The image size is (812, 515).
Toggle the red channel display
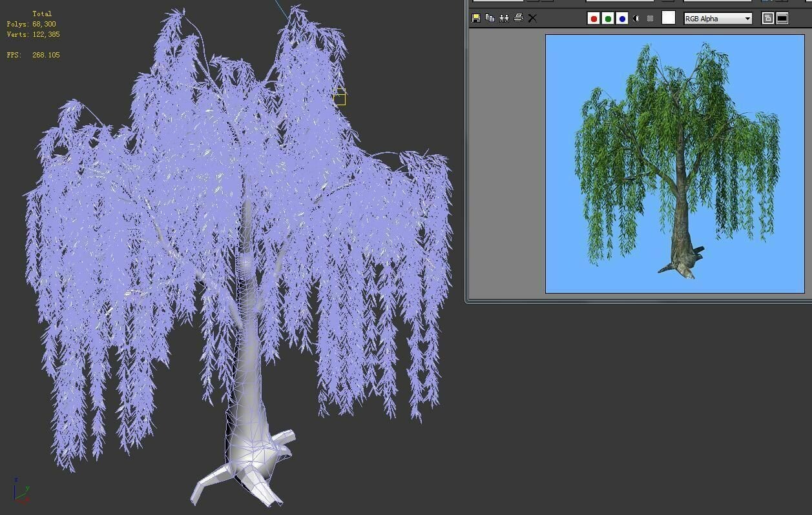(593, 18)
